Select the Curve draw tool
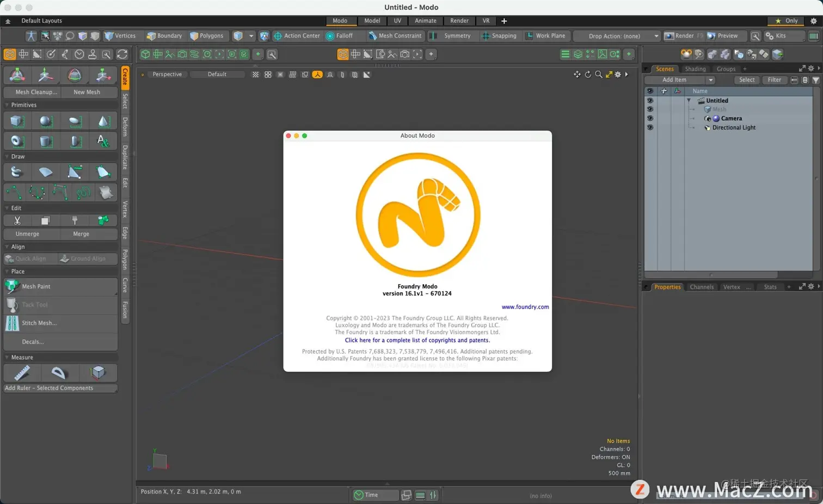 tap(14, 192)
